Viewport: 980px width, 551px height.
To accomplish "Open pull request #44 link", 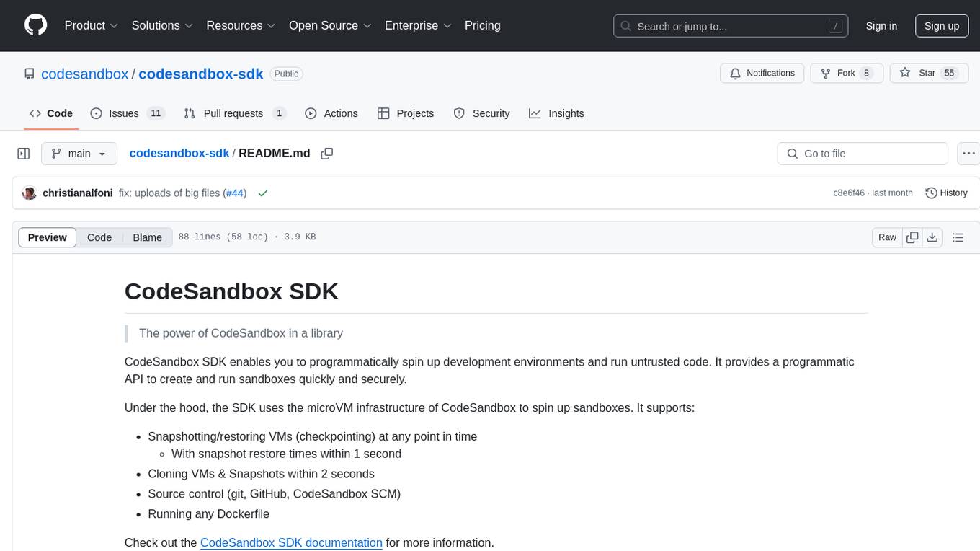I will coord(235,193).
